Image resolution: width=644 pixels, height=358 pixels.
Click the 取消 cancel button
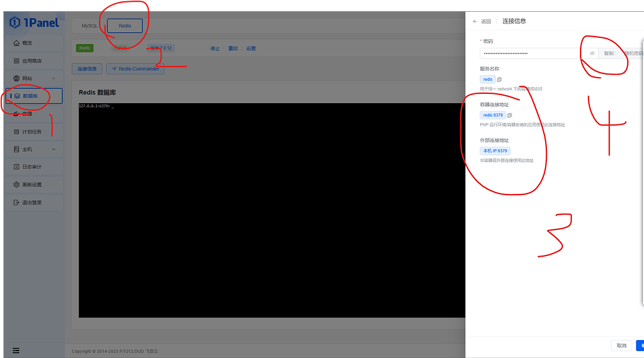pos(621,346)
